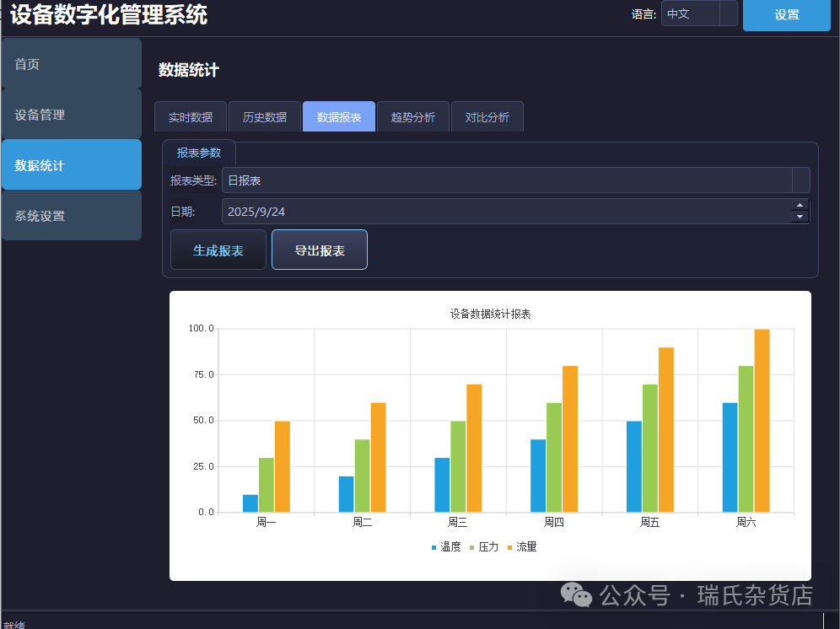Viewport: 840px width, 629px height.
Task: Click the 周二 axis label
Action: coord(362,522)
